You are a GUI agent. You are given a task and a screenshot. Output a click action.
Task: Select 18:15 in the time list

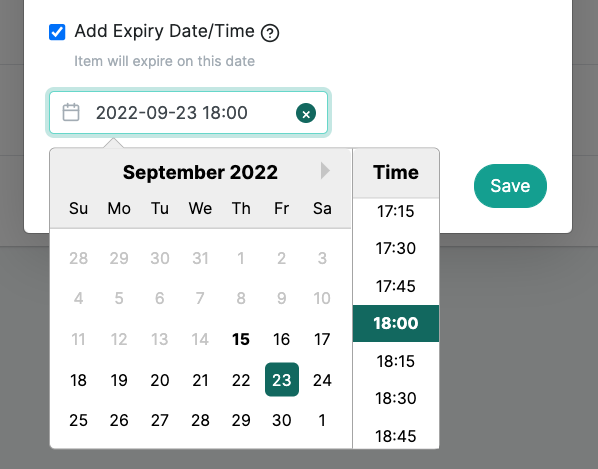pos(396,361)
